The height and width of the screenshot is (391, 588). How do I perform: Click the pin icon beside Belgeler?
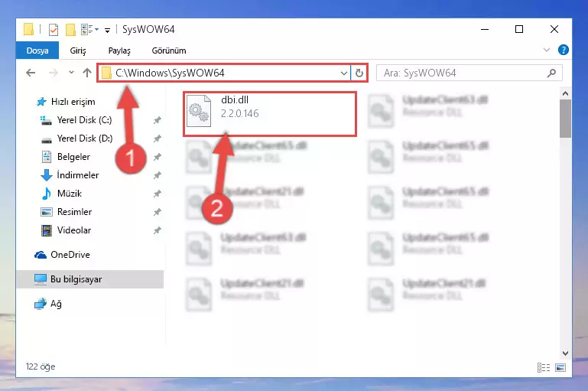tap(157, 157)
